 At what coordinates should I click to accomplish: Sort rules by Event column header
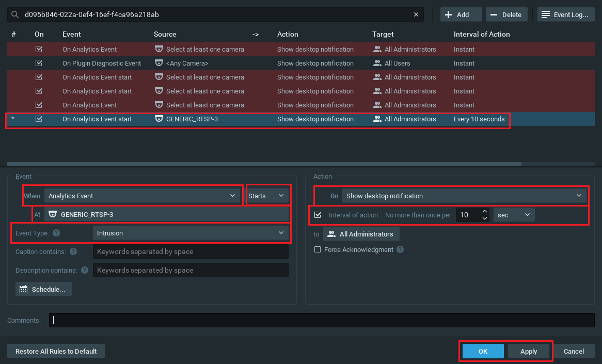click(x=72, y=34)
